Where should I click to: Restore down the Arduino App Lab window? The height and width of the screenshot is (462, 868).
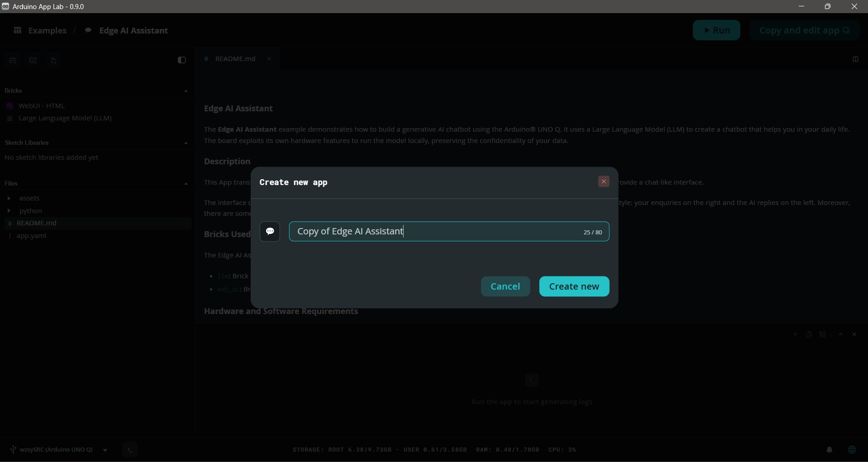[828, 6]
